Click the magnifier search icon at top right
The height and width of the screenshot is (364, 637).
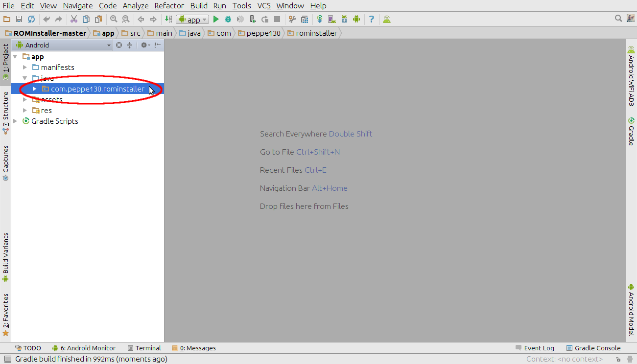click(x=618, y=19)
